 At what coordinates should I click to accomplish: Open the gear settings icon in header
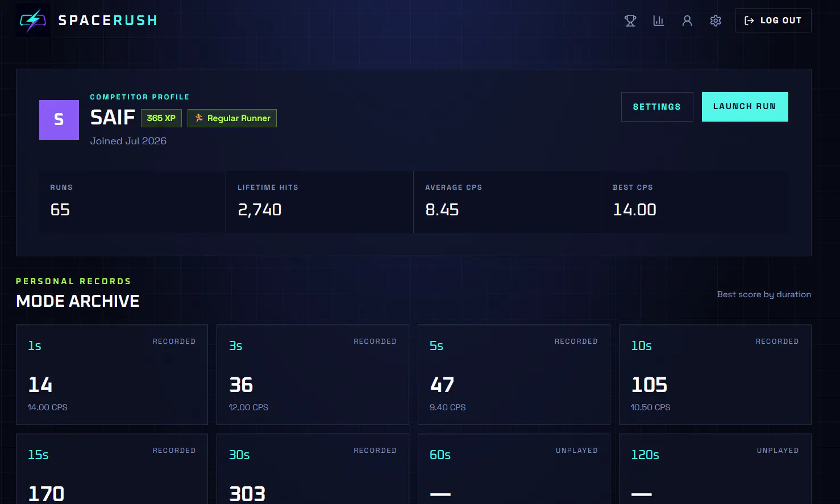pyautogui.click(x=716, y=20)
